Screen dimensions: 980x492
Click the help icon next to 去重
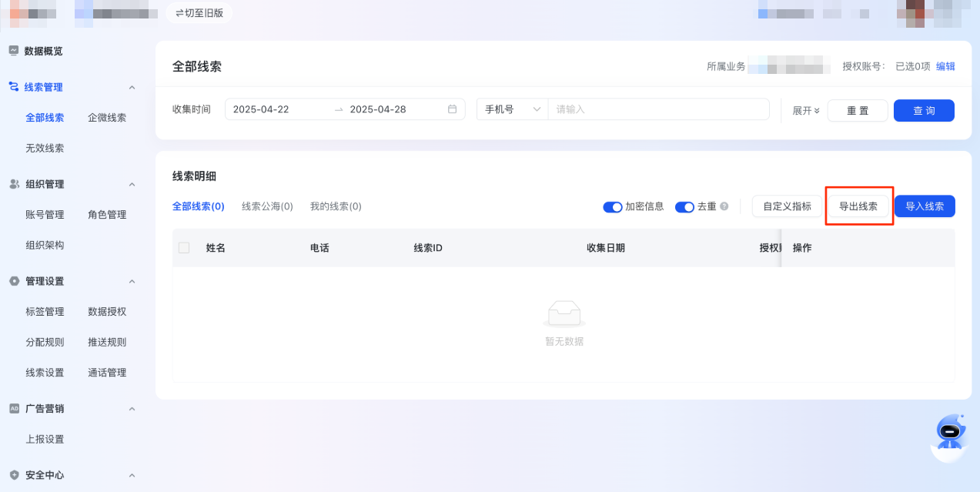(x=722, y=206)
